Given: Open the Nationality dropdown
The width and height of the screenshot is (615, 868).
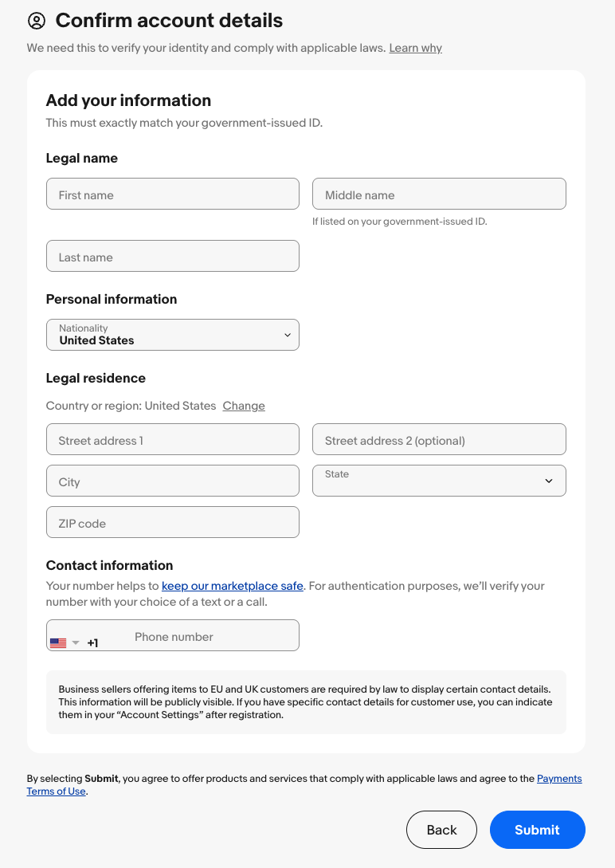Looking at the screenshot, I should 172,334.
